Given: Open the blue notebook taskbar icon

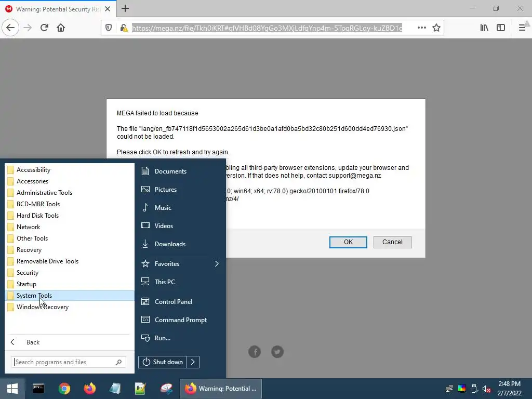Looking at the screenshot, I should pos(115,389).
